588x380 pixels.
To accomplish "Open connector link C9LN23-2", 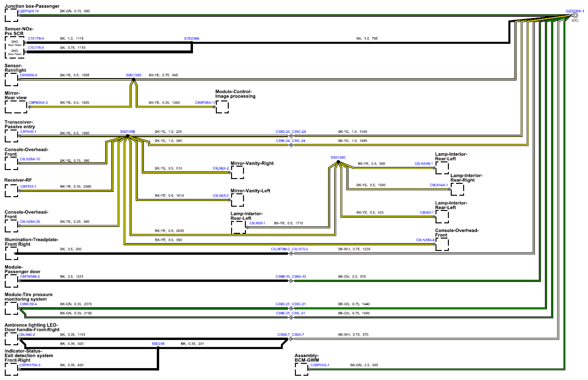I will pos(221,196).
